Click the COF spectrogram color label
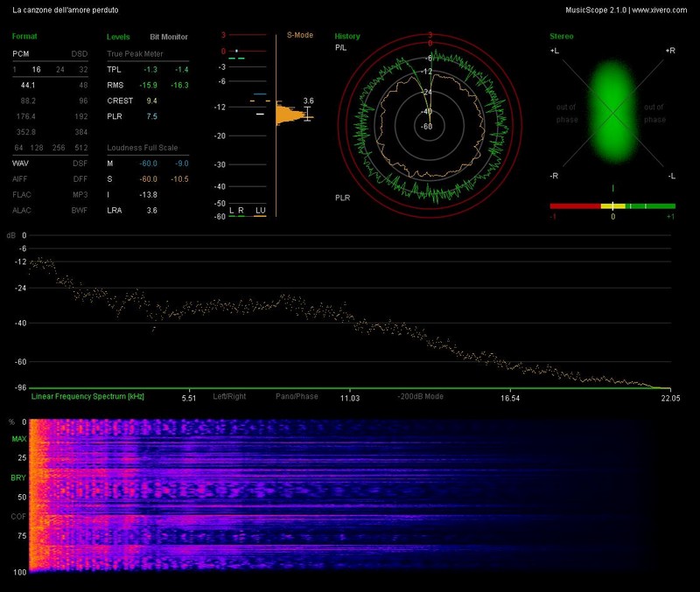 (18, 517)
